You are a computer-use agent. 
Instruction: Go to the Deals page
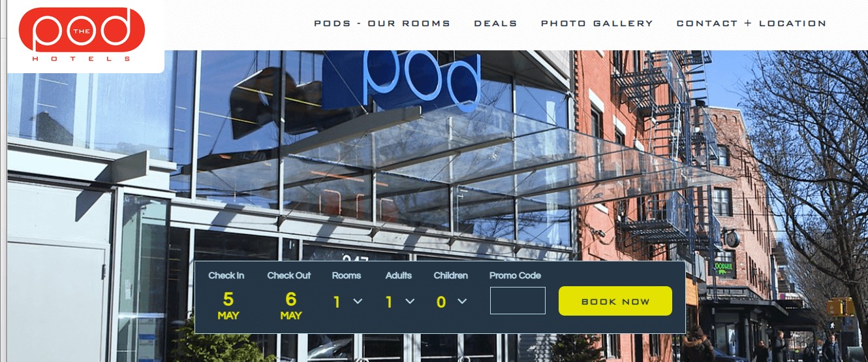[x=495, y=23]
